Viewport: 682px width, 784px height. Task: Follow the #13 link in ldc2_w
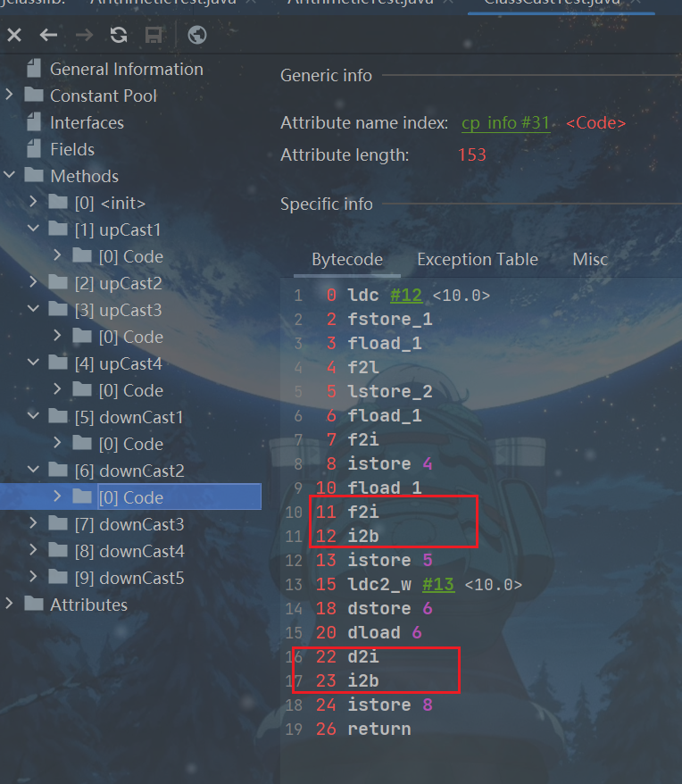437,585
